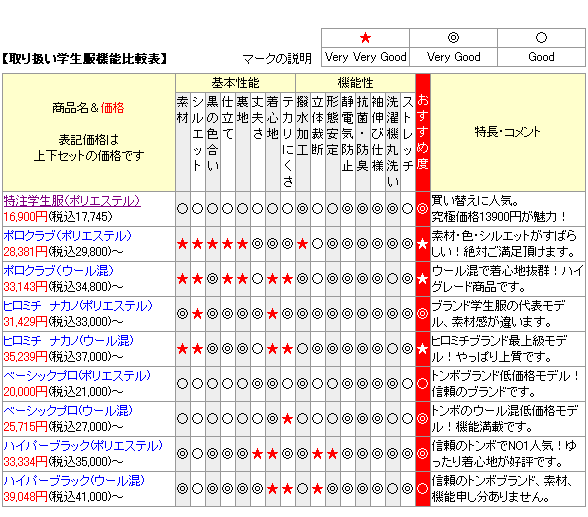Click the 28,381円 price text
The height and width of the screenshot is (517, 588).
(x=26, y=252)
